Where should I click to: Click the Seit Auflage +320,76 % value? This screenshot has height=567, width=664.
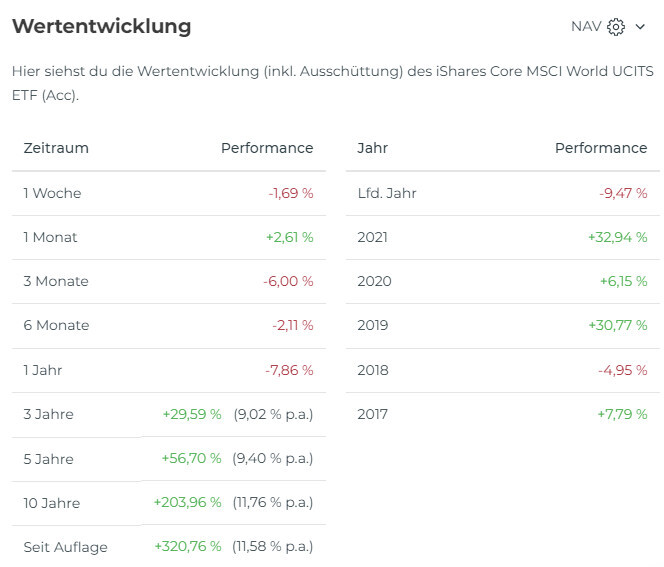(x=187, y=547)
